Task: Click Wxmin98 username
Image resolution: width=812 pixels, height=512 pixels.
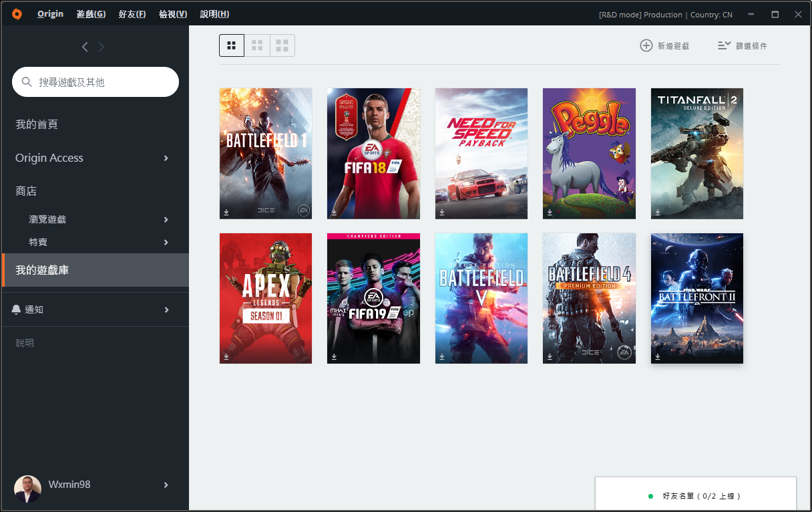Action: pyautogui.click(x=69, y=484)
